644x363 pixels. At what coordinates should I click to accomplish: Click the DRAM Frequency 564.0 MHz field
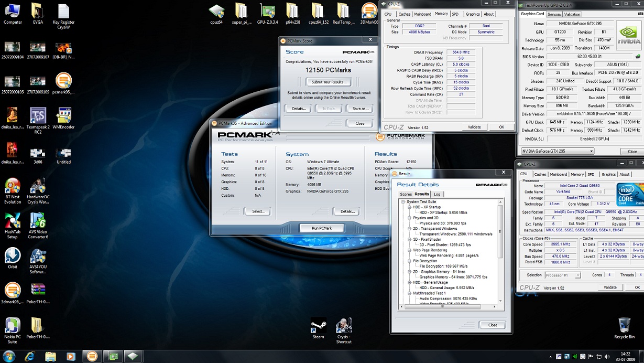point(461,52)
